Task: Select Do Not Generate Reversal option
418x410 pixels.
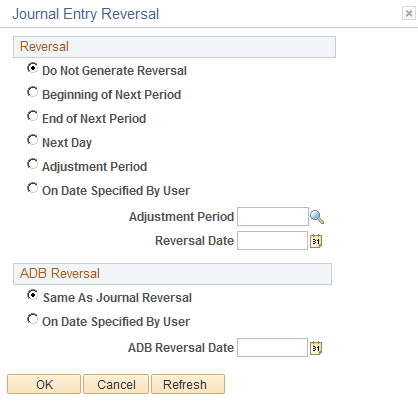Action: tap(32, 68)
